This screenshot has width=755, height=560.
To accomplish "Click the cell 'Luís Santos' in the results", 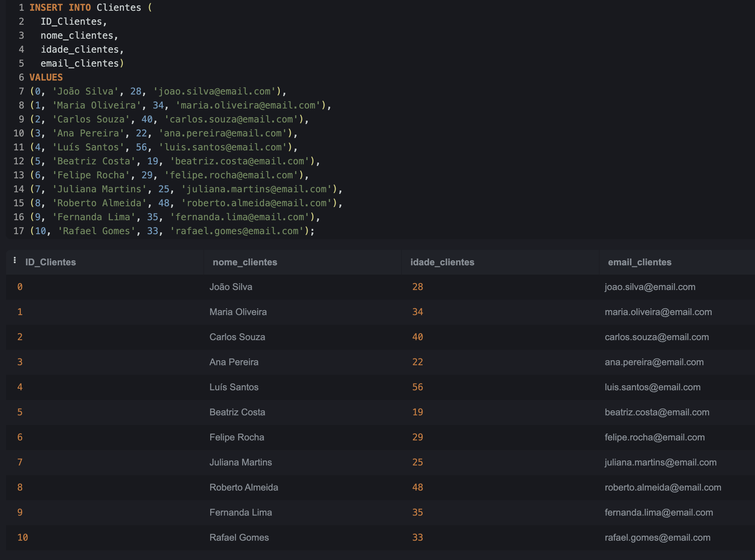I will 234,387.
